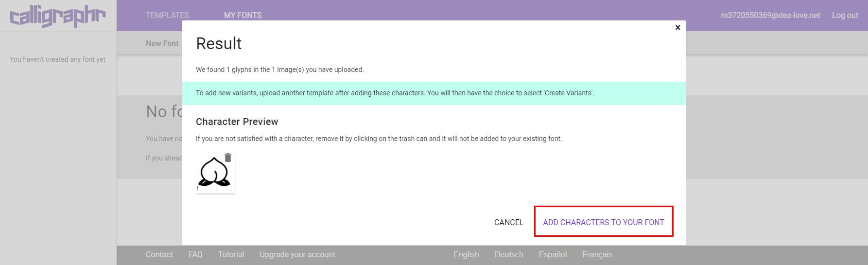Screen dimensions: 868x265
Task: Select the peach glyph preview thumbnail
Action: (214, 174)
